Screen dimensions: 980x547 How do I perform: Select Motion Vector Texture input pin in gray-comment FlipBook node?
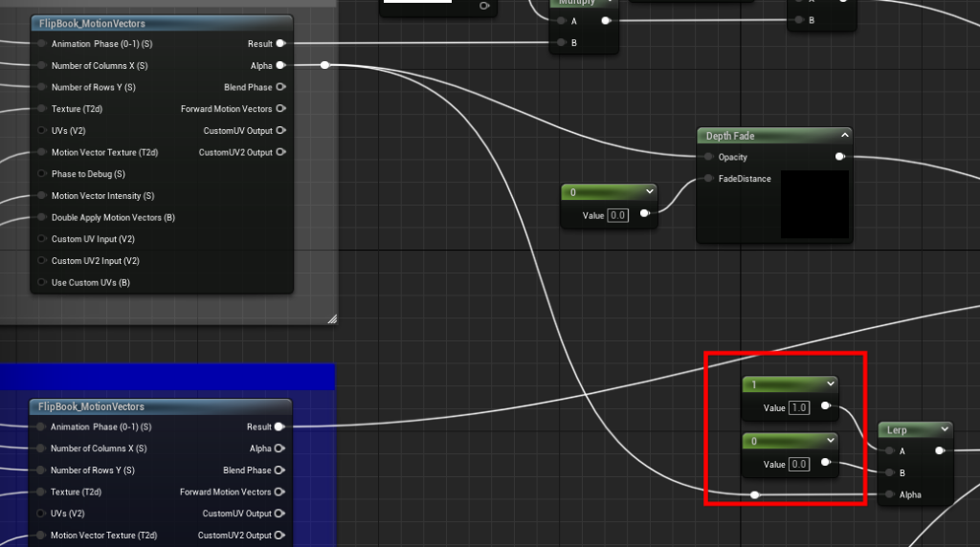coord(42,152)
